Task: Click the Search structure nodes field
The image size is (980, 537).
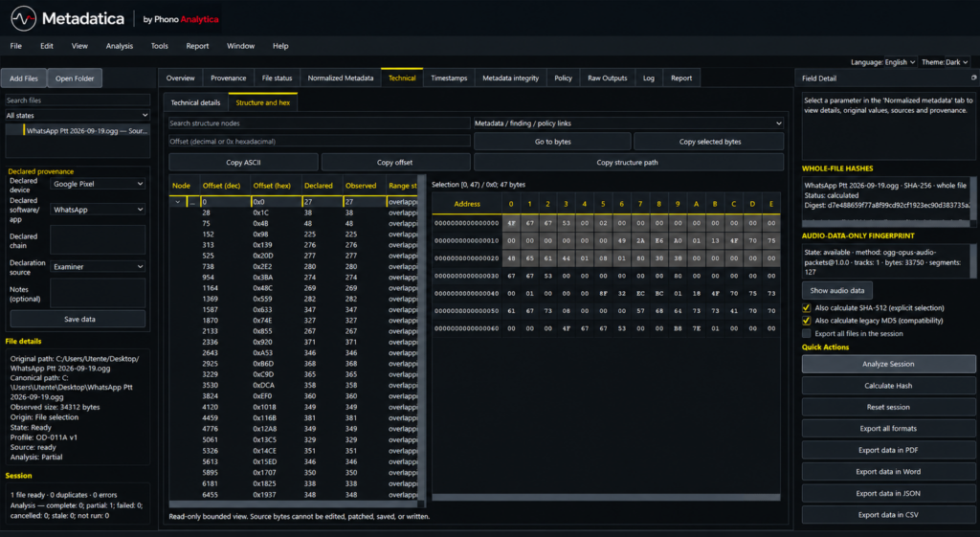Action: click(320, 123)
